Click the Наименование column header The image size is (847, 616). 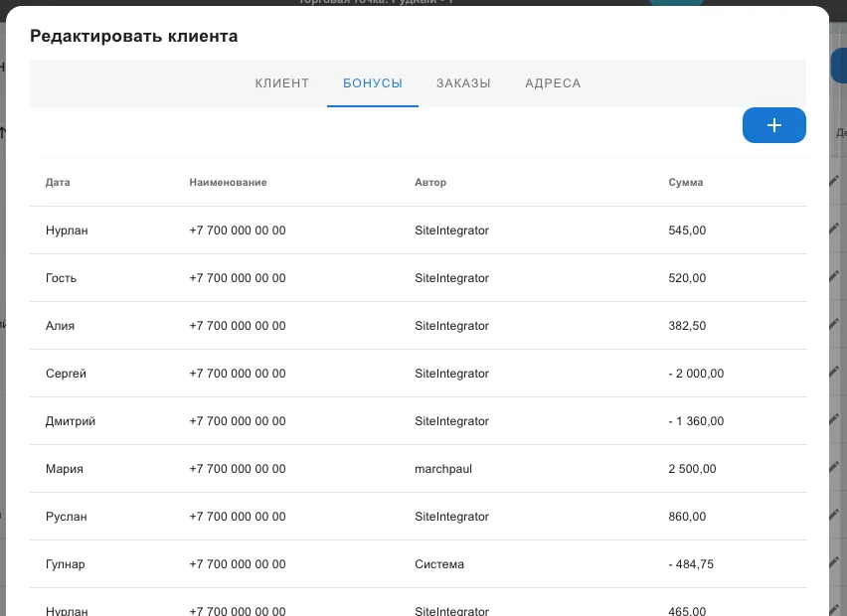pyautogui.click(x=228, y=183)
